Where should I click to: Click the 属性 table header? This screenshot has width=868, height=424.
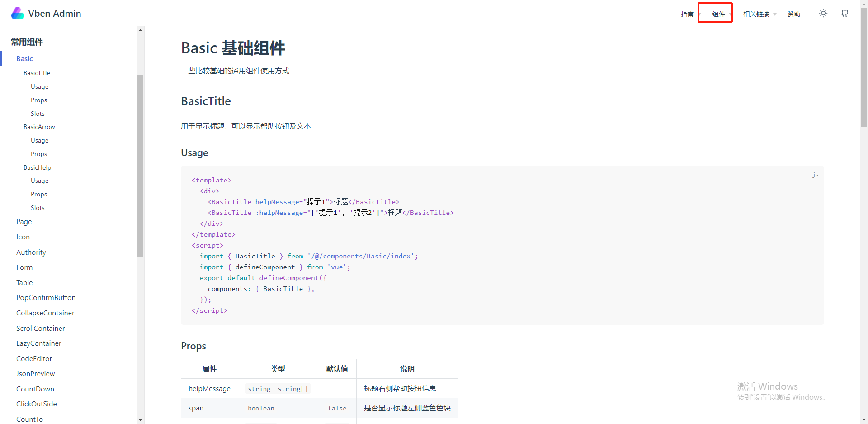(209, 369)
